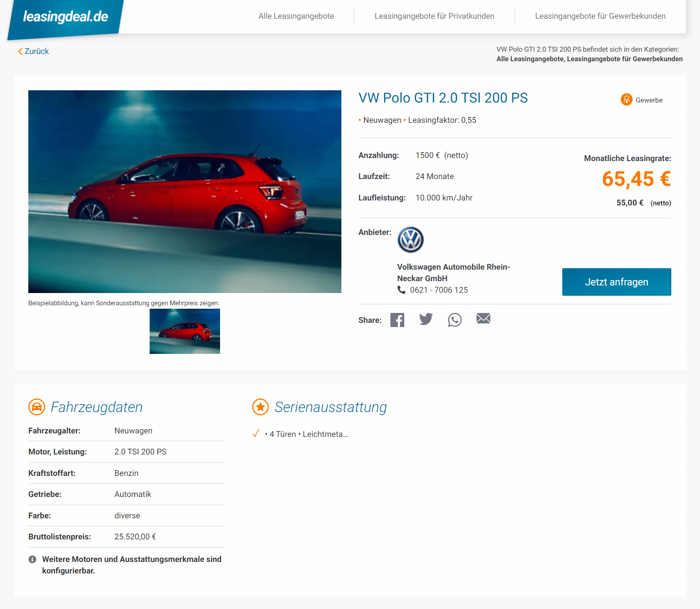
Task: Click the VW Polo GTI 2.0 TSI 200 PS title
Action: coord(443,98)
